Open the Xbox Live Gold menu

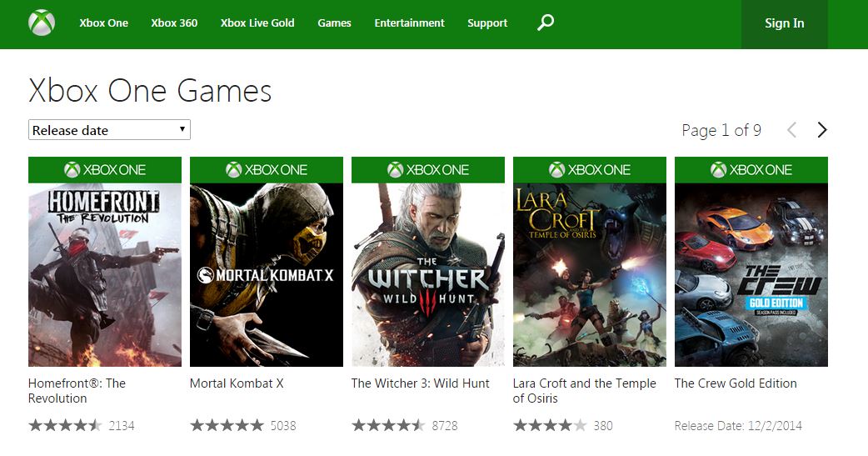(x=257, y=23)
